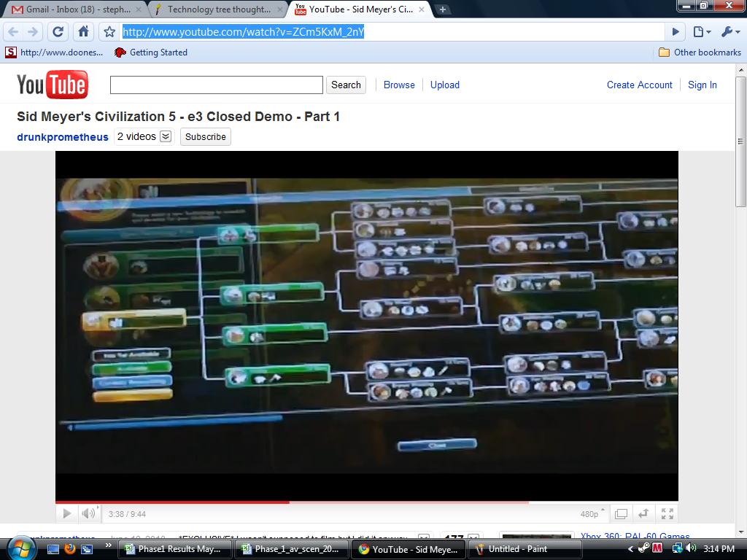The image size is (747, 560).
Task: Close the Gmail Inbox tab
Action: (138, 9)
